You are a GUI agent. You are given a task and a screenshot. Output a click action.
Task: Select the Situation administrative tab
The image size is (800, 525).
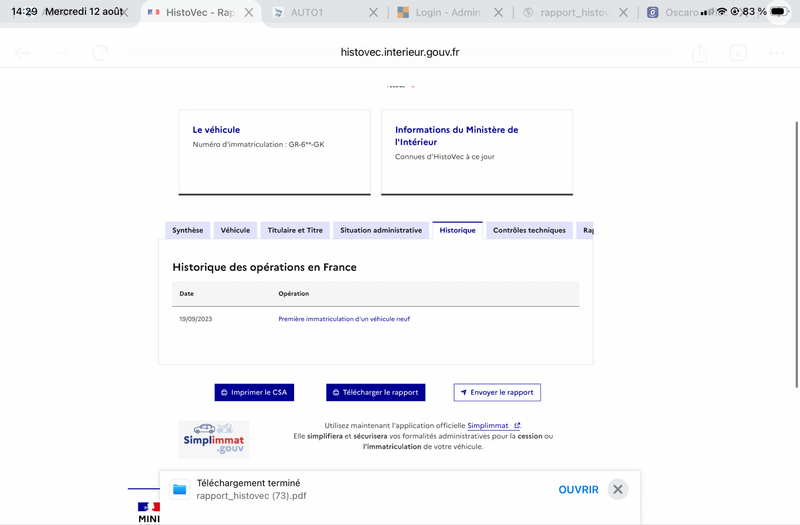381,230
